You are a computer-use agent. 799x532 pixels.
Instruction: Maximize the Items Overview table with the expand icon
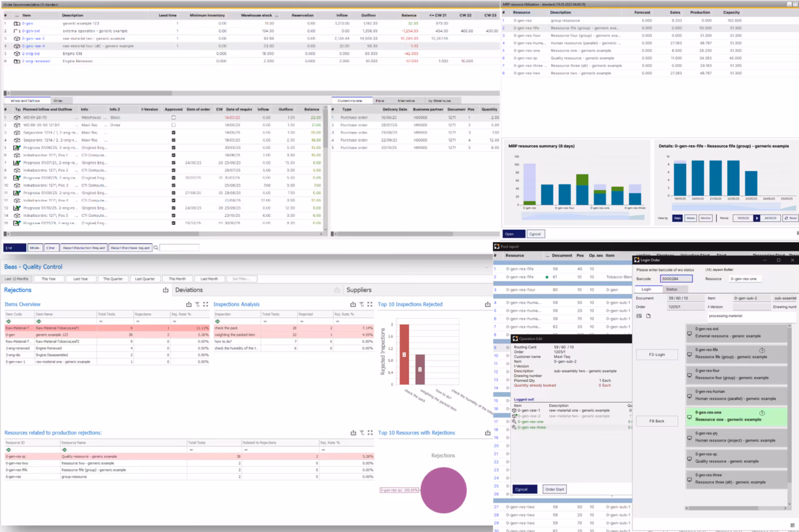click(205, 304)
